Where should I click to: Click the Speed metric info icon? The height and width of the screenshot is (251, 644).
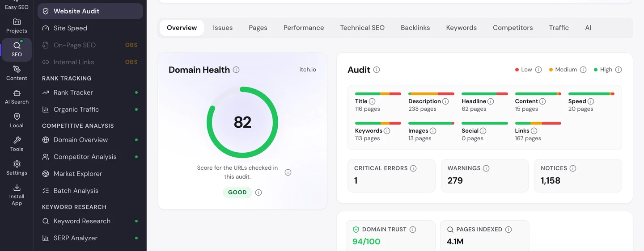pyautogui.click(x=591, y=101)
